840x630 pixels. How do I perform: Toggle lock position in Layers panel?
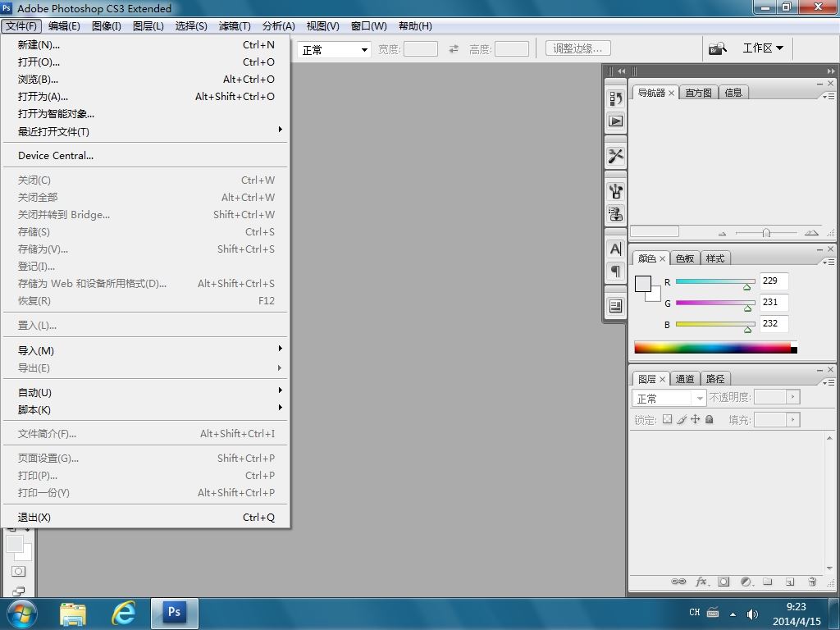696,419
